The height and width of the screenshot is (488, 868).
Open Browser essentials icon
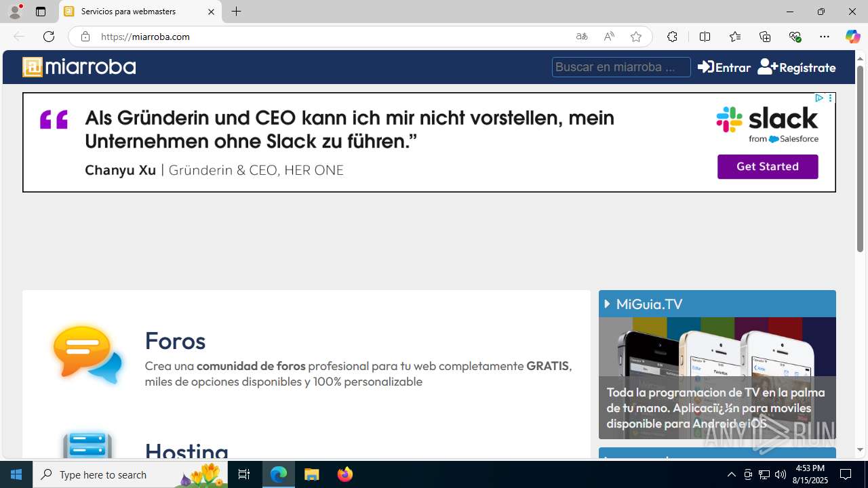point(795,37)
